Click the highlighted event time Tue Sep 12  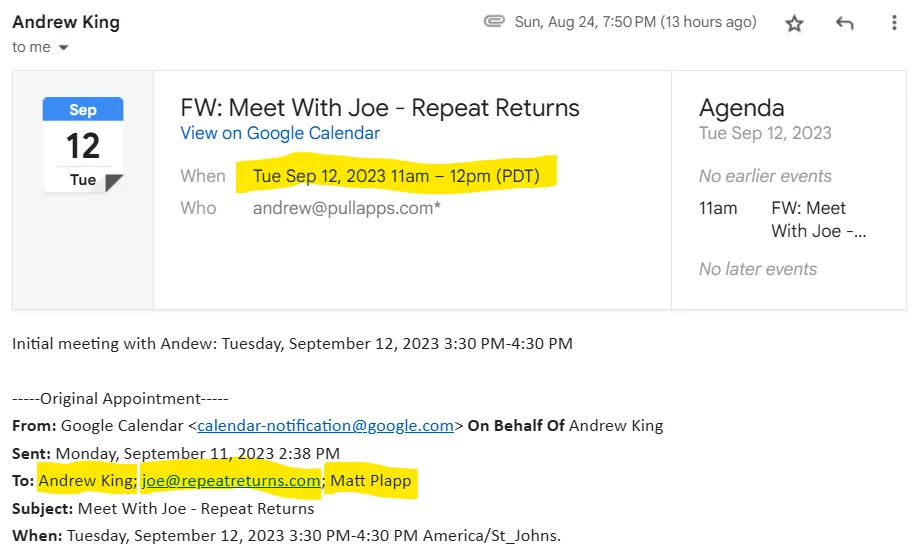click(x=396, y=176)
